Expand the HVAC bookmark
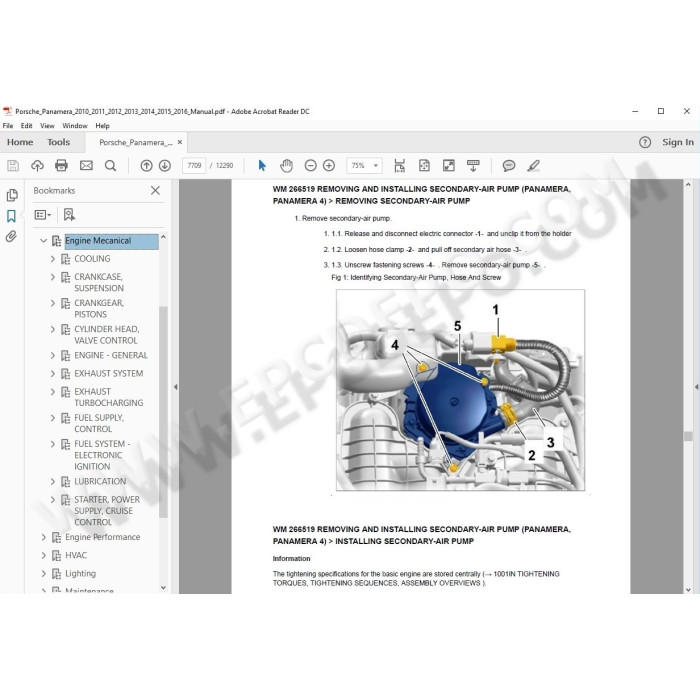This screenshot has height=700, width=700. [x=44, y=555]
